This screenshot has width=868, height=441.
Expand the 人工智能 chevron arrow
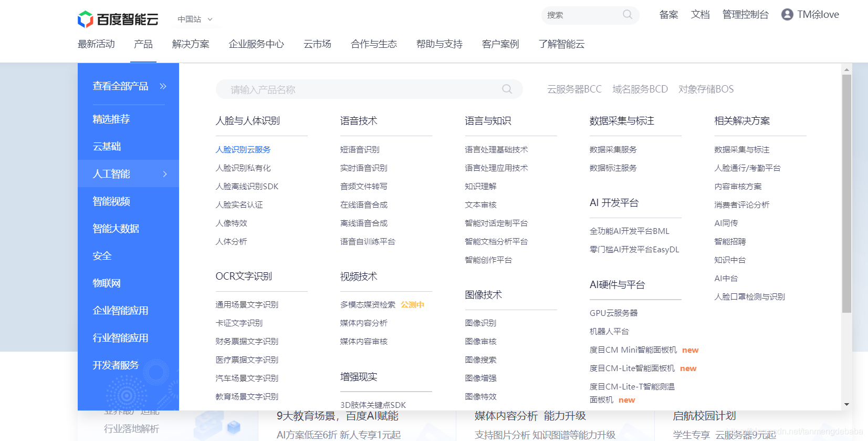[x=165, y=174]
